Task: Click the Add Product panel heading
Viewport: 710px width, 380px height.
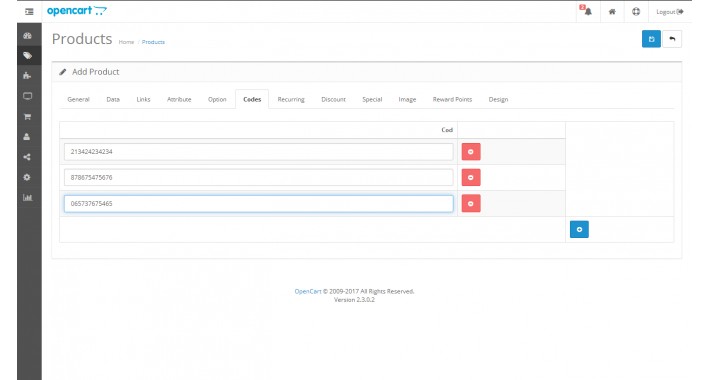Action: click(96, 72)
